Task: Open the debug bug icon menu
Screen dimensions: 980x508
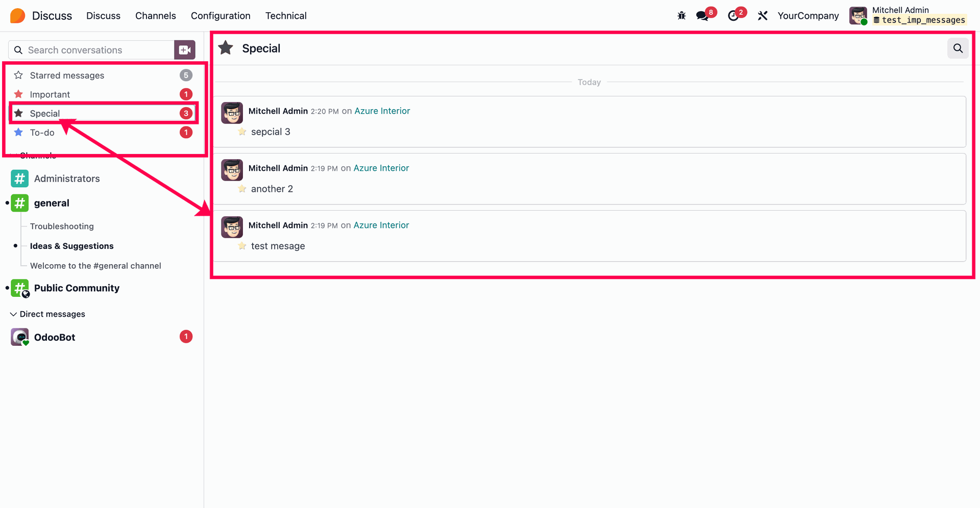Action: coord(681,16)
